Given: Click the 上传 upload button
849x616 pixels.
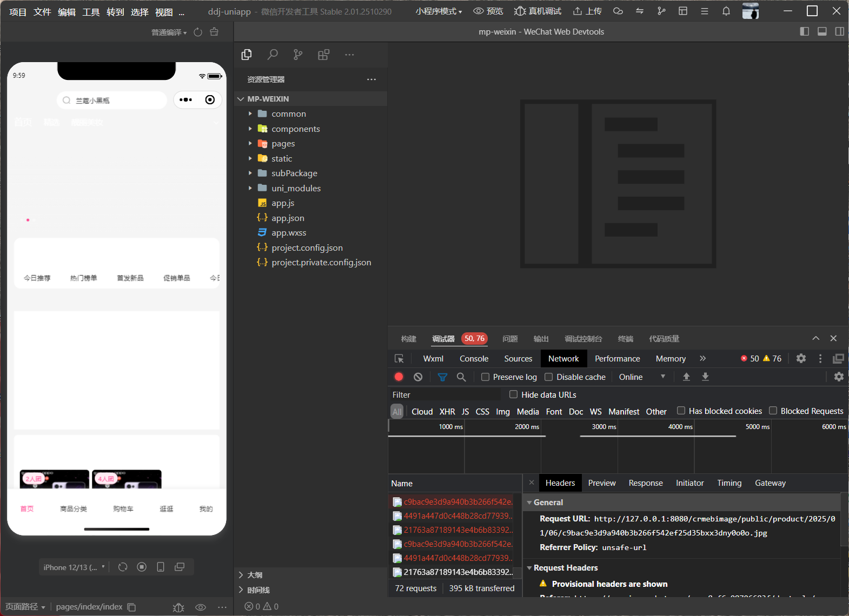Looking at the screenshot, I should point(587,11).
